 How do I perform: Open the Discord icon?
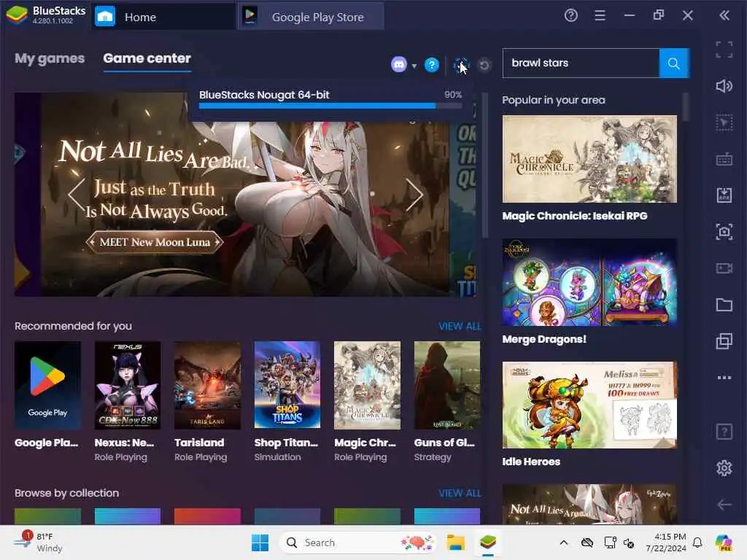(x=399, y=64)
